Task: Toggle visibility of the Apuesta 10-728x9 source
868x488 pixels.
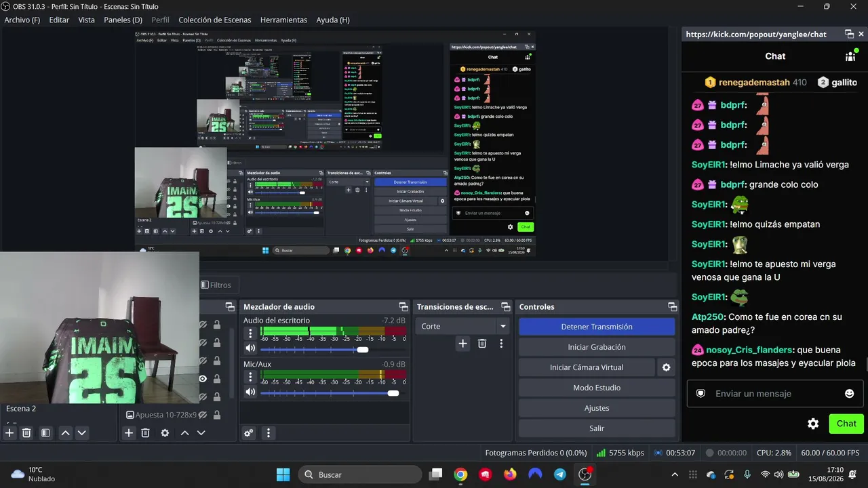Action: coord(202,414)
